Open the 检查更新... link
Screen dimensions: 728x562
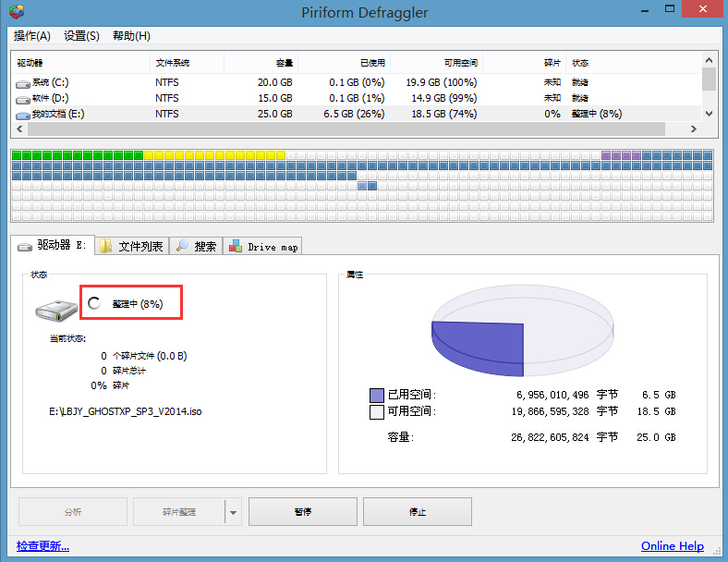(x=42, y=545)
